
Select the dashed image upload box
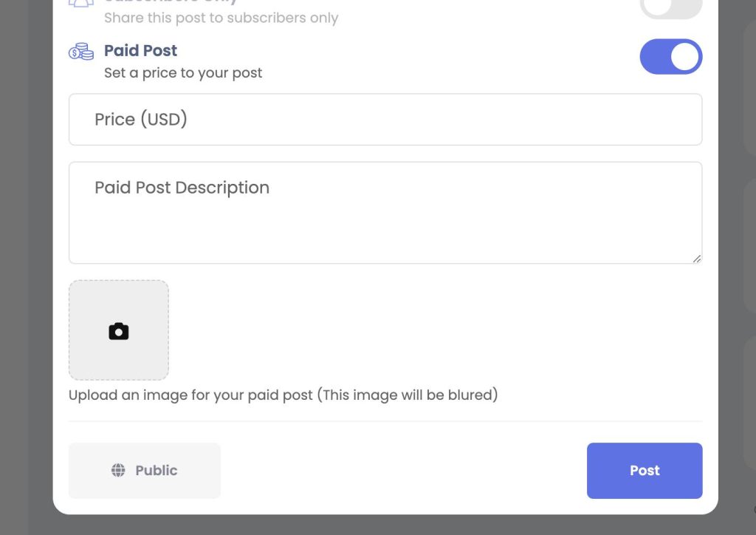click(119, 330)
